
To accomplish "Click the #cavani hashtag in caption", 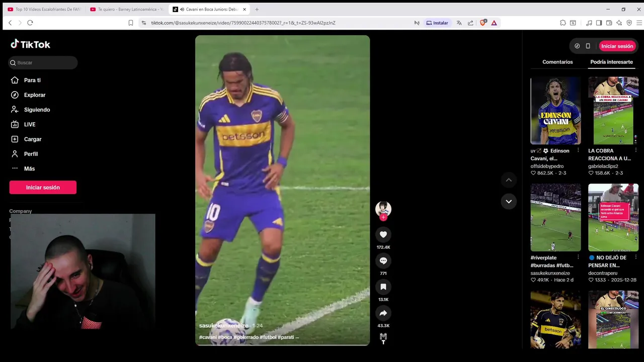I will click(208, 337).
